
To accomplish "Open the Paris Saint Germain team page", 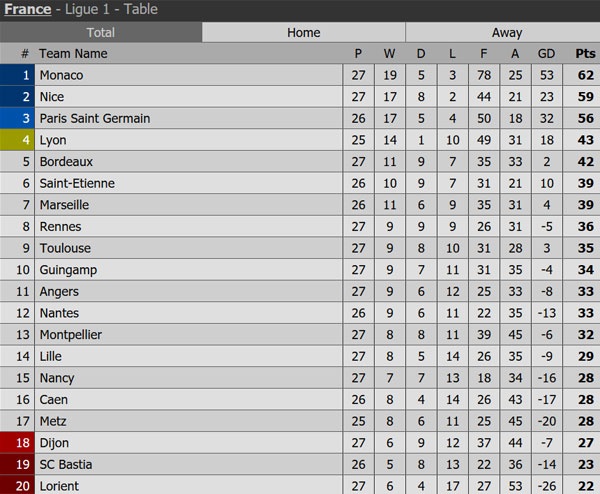I will pos(94,118).
